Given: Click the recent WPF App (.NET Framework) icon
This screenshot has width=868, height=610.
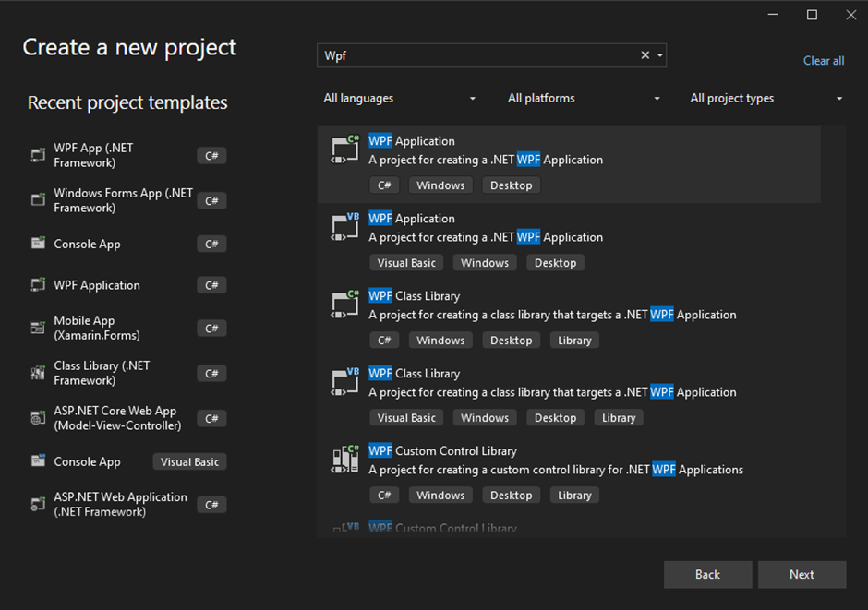Looking at the screenshot, I should 38,156.
